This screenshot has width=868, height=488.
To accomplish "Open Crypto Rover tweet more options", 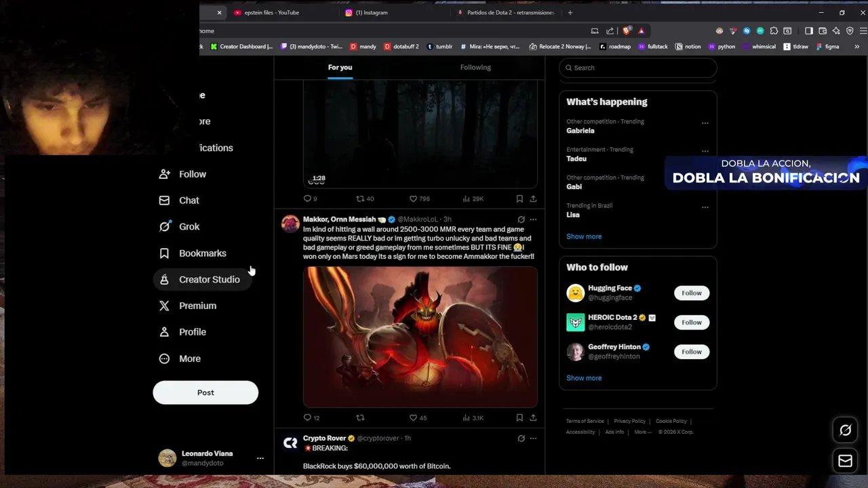I will [533, 439].
